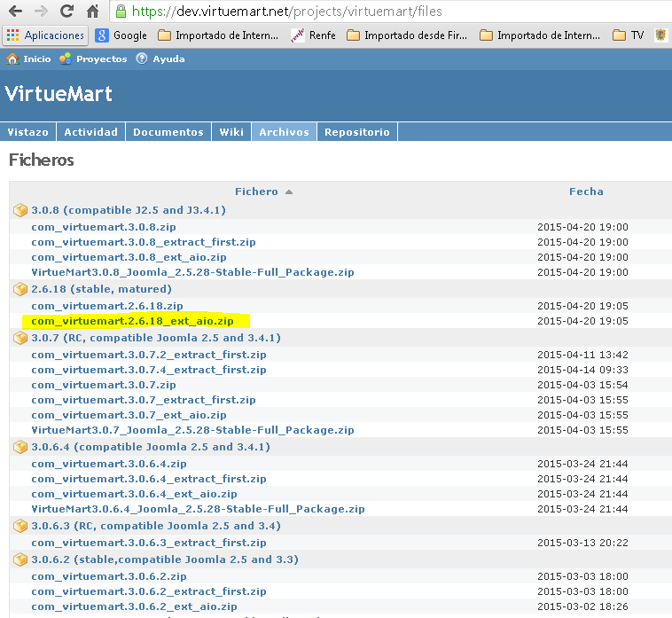672x618 pixels.
Task: Open version 3.0.8 (compatible J2.5 and J3.4.1)
Action: pyautogui.click(x=129, y=210)
